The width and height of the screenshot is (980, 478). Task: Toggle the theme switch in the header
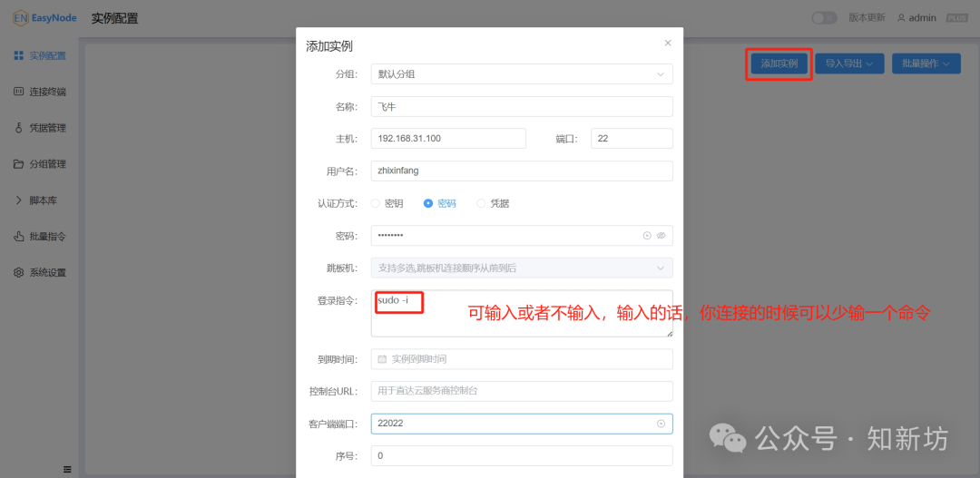(x=824, y=18)
